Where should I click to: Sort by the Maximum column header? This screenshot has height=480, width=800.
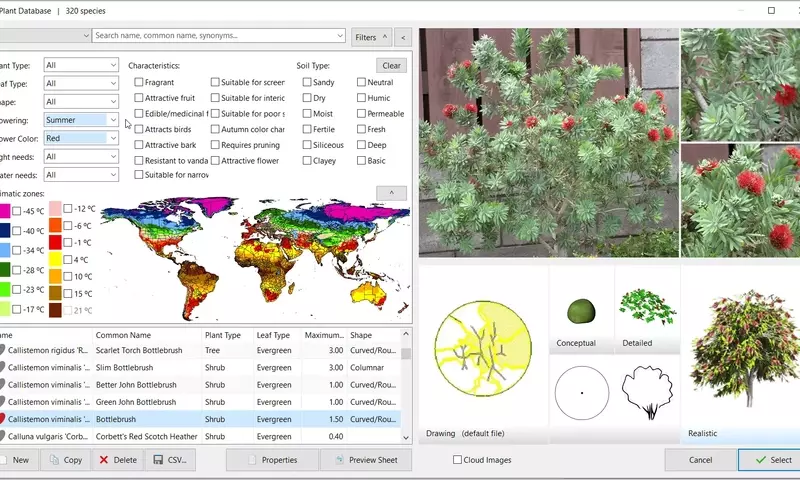(x=324, y=335)
